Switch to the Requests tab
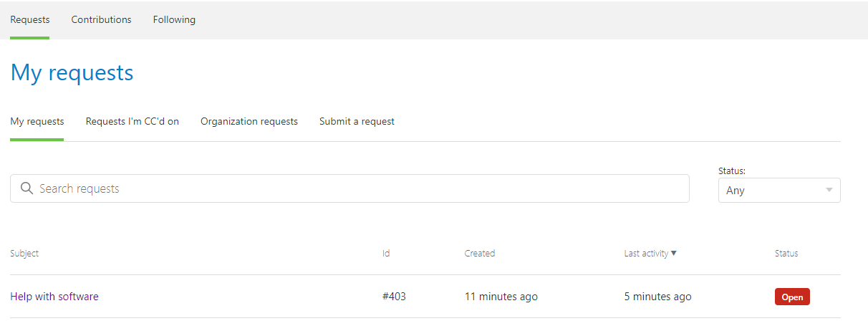This screenshot has width=868, height=331. tap(30, 19)
